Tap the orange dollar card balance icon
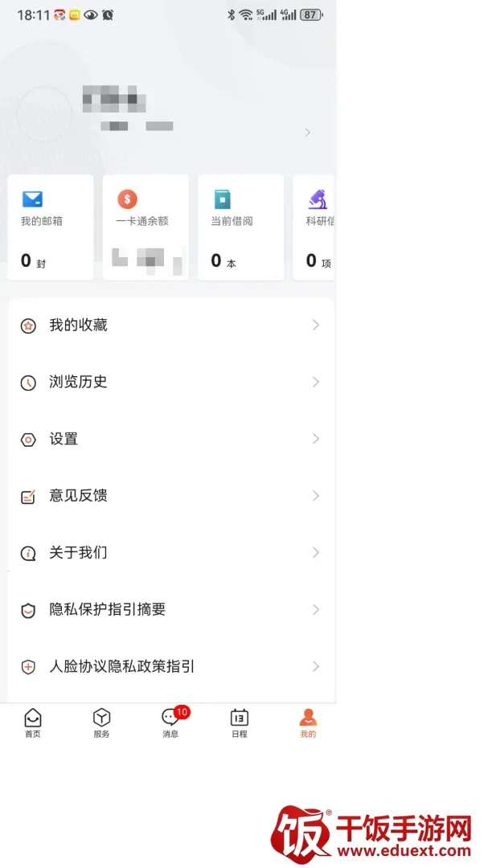 pos(127,199)
